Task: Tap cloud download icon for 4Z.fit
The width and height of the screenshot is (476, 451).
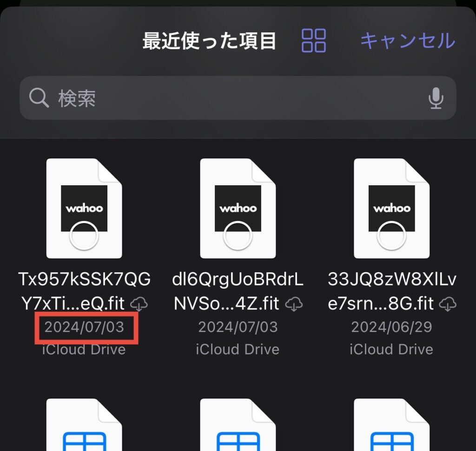Action: (x=294, y=304)
